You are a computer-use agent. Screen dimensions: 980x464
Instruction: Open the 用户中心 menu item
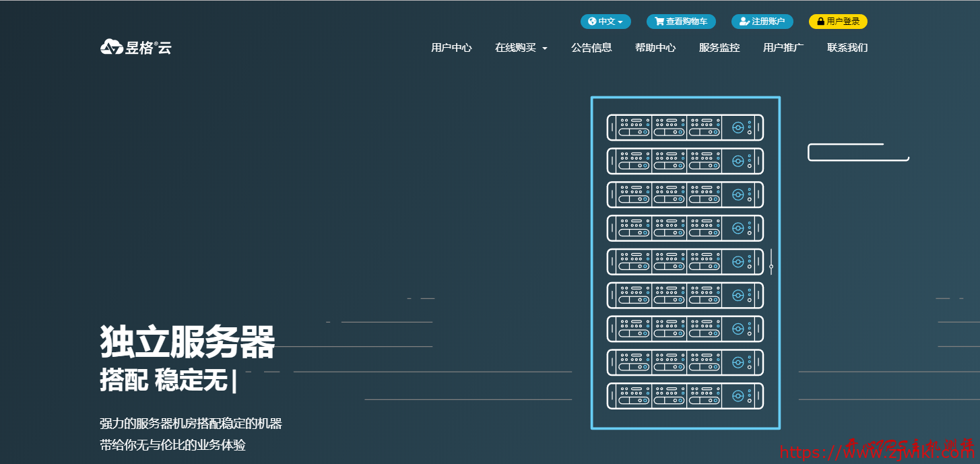click(x=451, y=48)
